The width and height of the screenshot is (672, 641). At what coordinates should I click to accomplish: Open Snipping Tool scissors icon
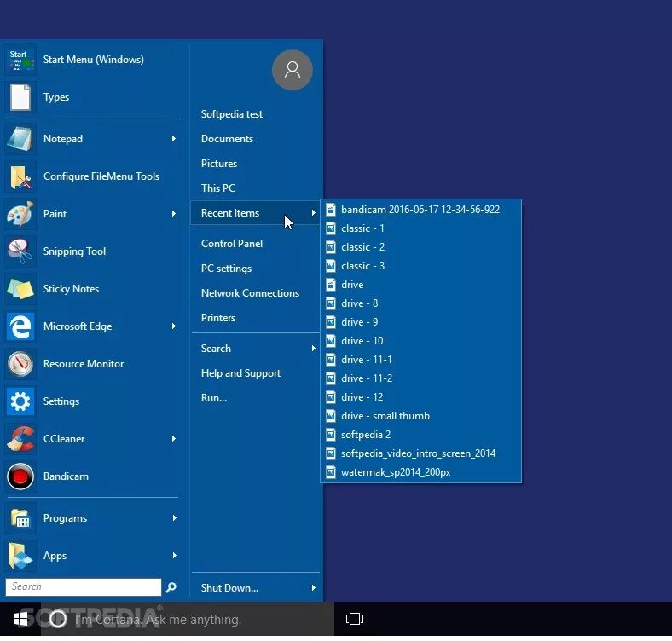[20, 251]
